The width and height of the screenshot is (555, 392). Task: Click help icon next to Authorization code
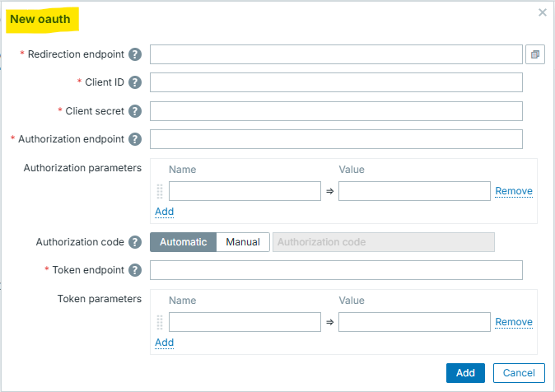[x=135, y=242]
